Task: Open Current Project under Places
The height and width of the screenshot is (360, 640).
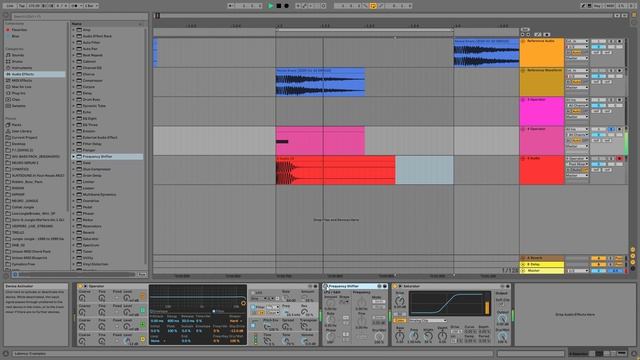Action: pos(24,138)
